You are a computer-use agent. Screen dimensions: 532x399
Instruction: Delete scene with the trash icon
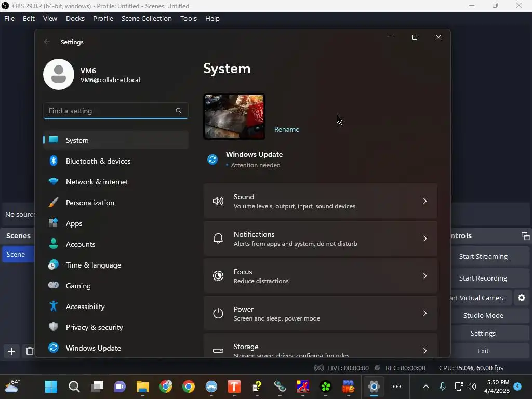click(30, 351)
